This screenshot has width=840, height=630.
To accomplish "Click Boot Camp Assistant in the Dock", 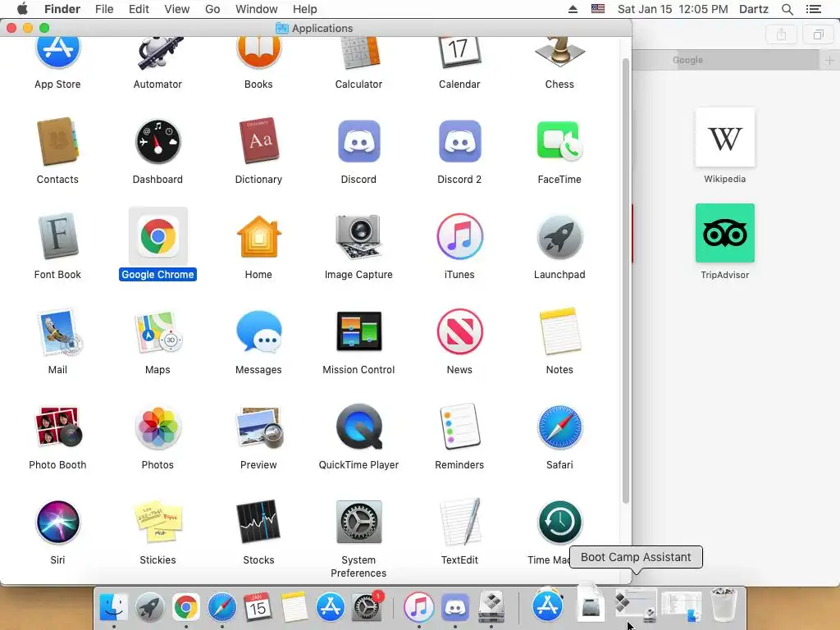I will point(636,605).
